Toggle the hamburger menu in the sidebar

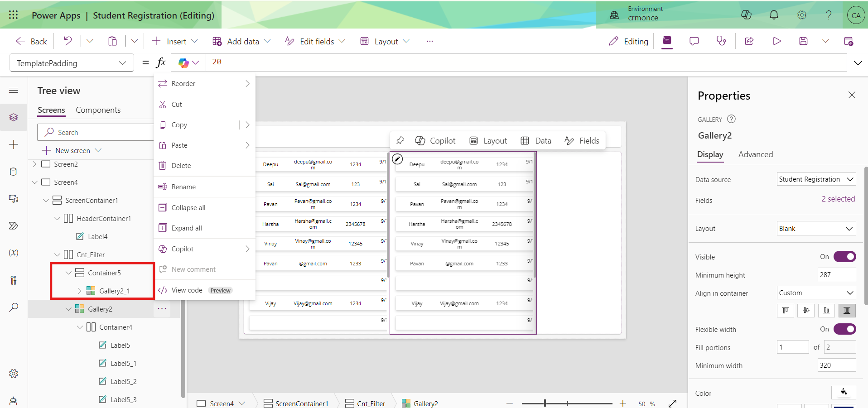point(14,91)
